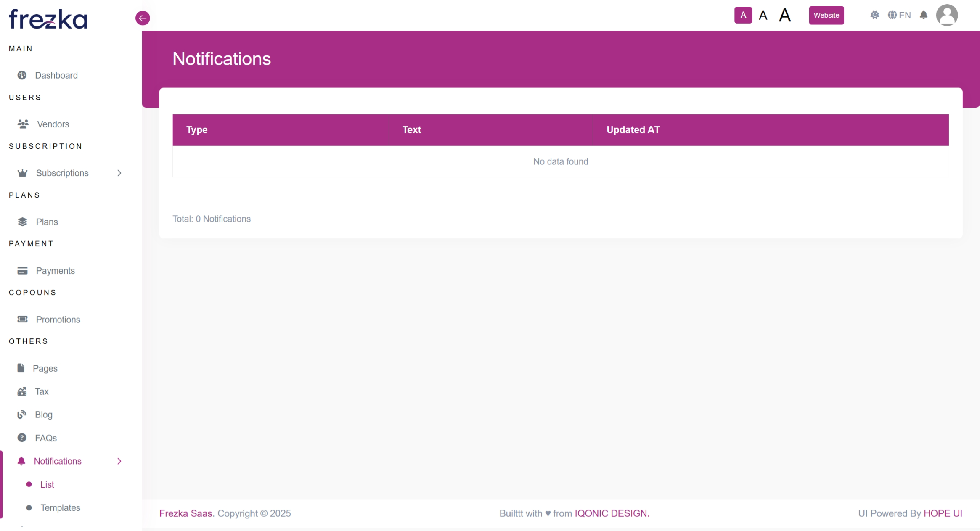
Task: Collapse the Notifications submenu chevron
Action: [x=119, y=461]
